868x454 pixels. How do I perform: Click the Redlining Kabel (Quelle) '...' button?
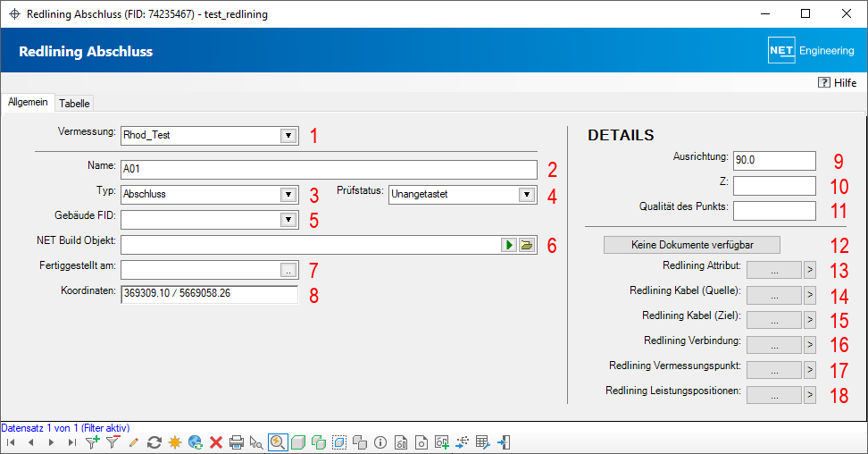(x=774, y=295)
